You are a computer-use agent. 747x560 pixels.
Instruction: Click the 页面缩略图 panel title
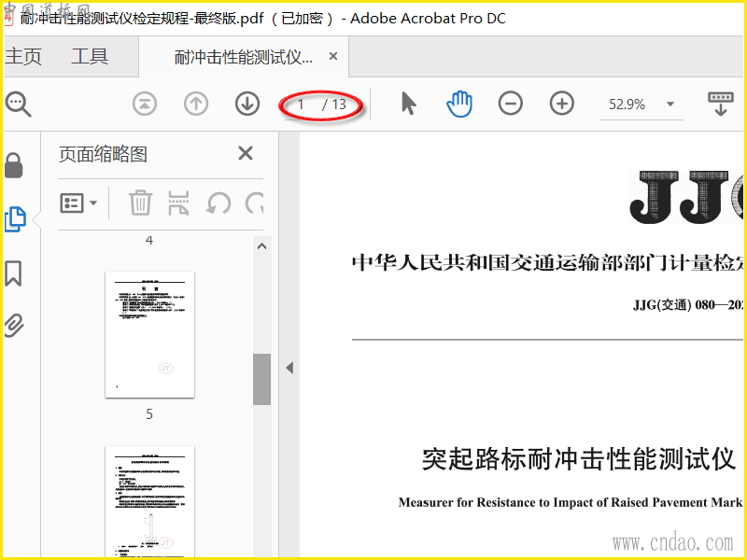pos(103,154)
